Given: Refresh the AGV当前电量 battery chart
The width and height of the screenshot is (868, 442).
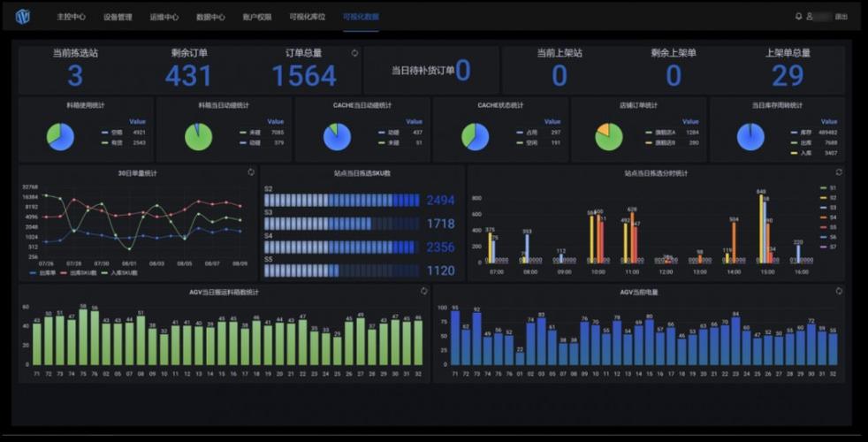Looking at the screenshot, I should tap(839, 291).
